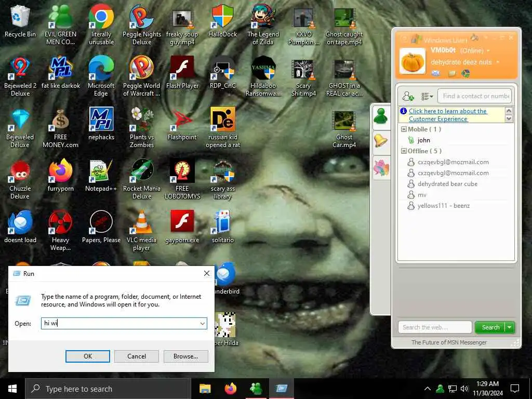This screenshot has width=532, height=399.
Task: Open the RDP_CnC shortcut
Action: pos(222,73)
